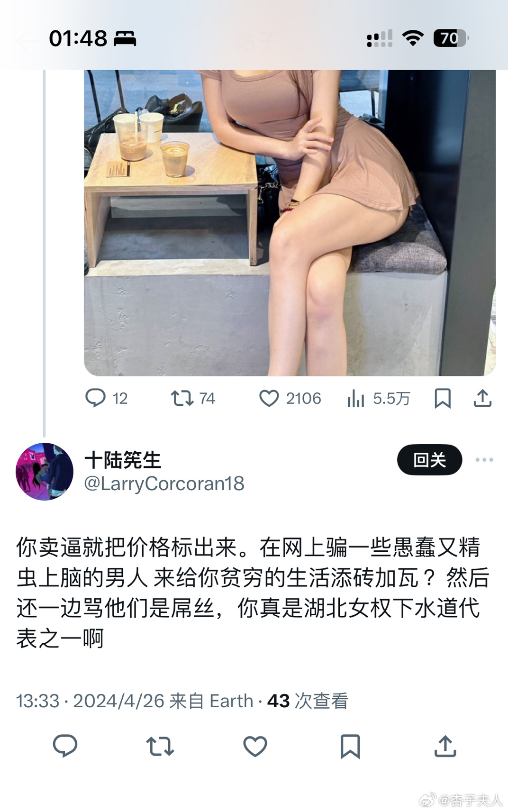
Task: Open the profile avatar of 十陆筅生
Action: 45,471
